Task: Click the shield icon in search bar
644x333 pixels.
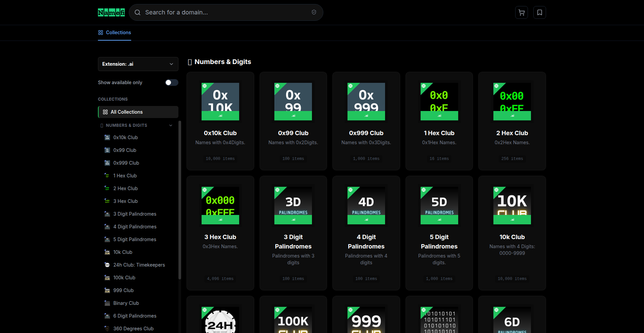Action: pyautogui.click(x=314, y=12)
